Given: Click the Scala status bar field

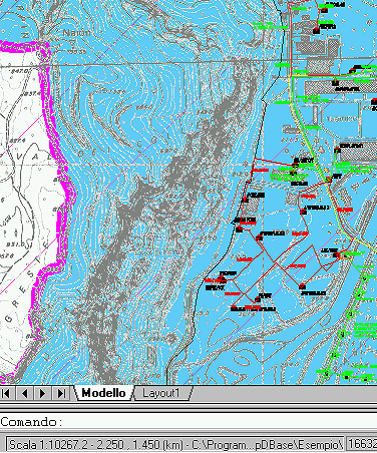Looking at the screenshot, I should pyautogui.click(x=174, y=444).
